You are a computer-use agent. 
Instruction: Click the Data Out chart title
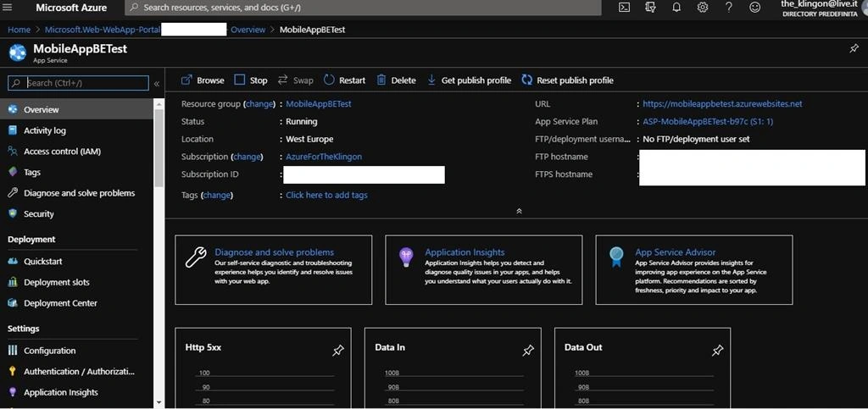coord(583,348)
